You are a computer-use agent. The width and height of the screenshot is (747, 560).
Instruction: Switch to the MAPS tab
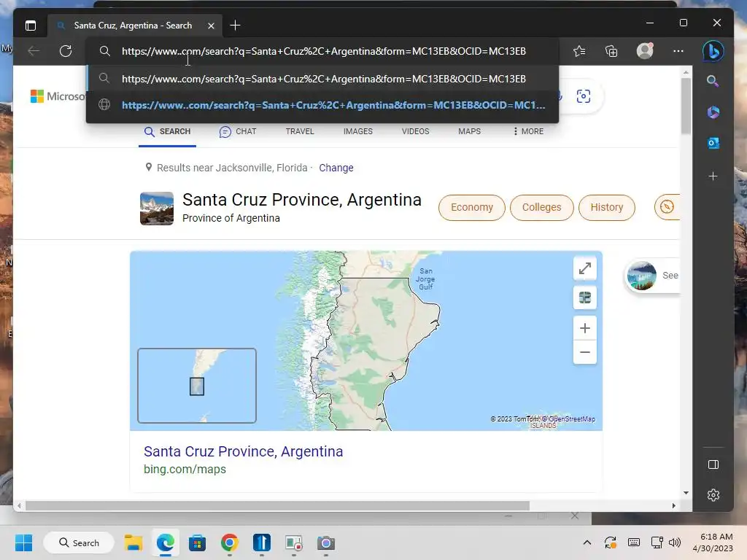[469, 131]
